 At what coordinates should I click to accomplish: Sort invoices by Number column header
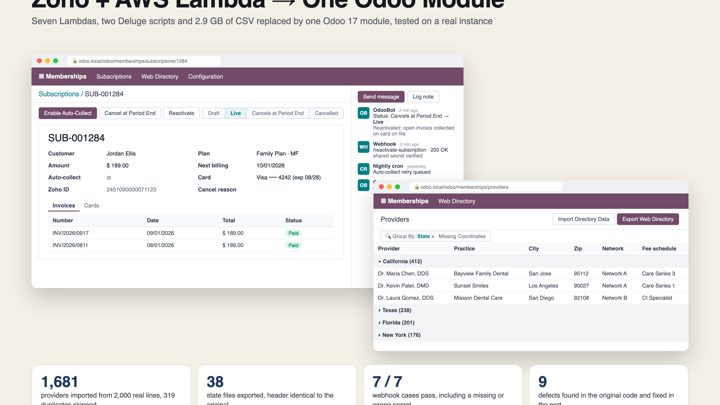pos(63,220)
